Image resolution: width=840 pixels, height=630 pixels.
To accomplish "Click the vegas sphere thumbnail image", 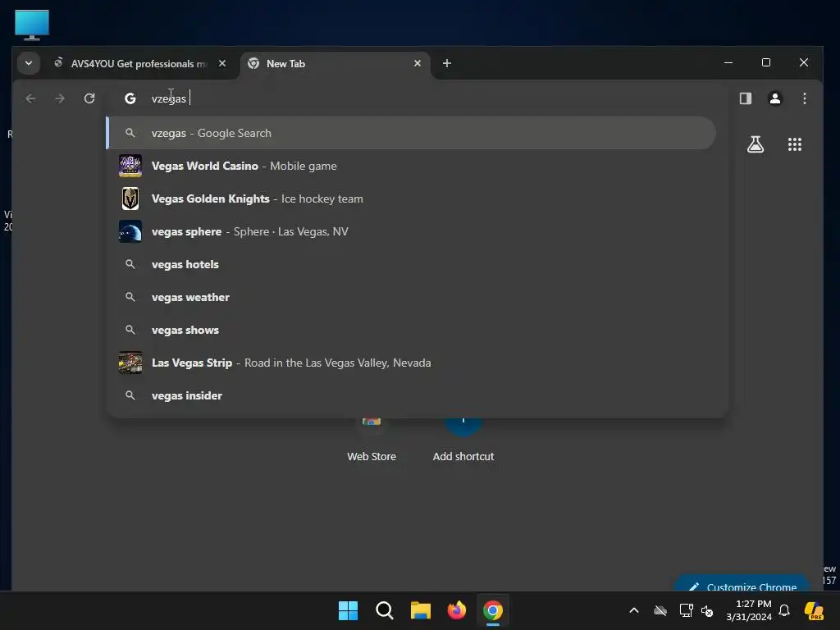I will 130,231.
